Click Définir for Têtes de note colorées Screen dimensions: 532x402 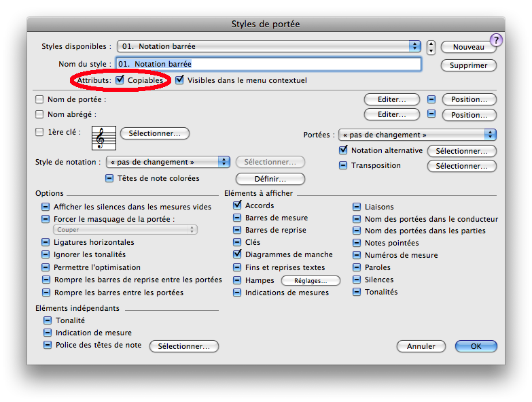[270, 179]
